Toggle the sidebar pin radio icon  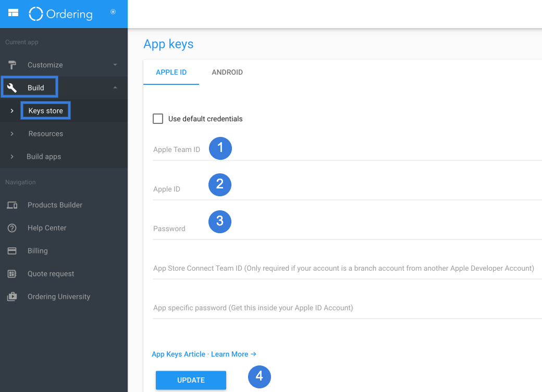(113, 12)
